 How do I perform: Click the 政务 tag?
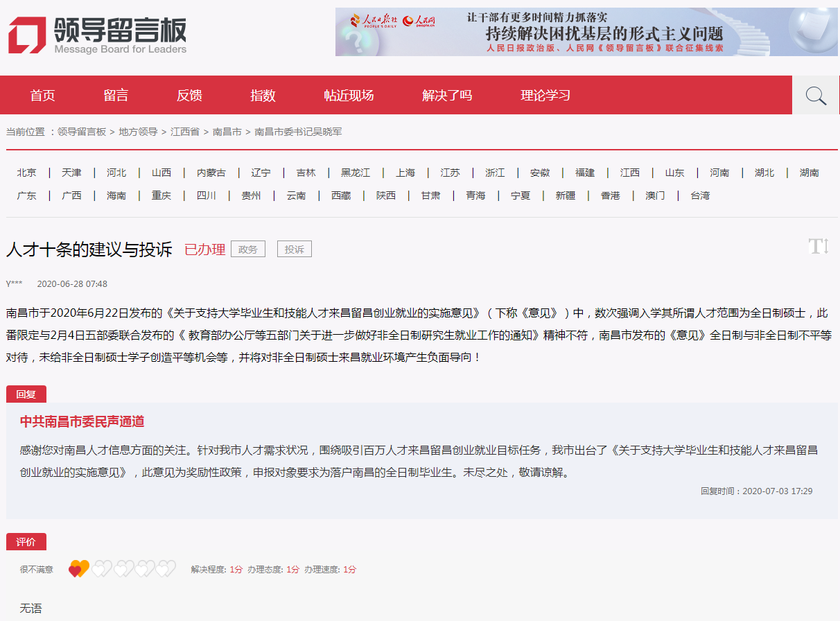click(x=248, y=250)
